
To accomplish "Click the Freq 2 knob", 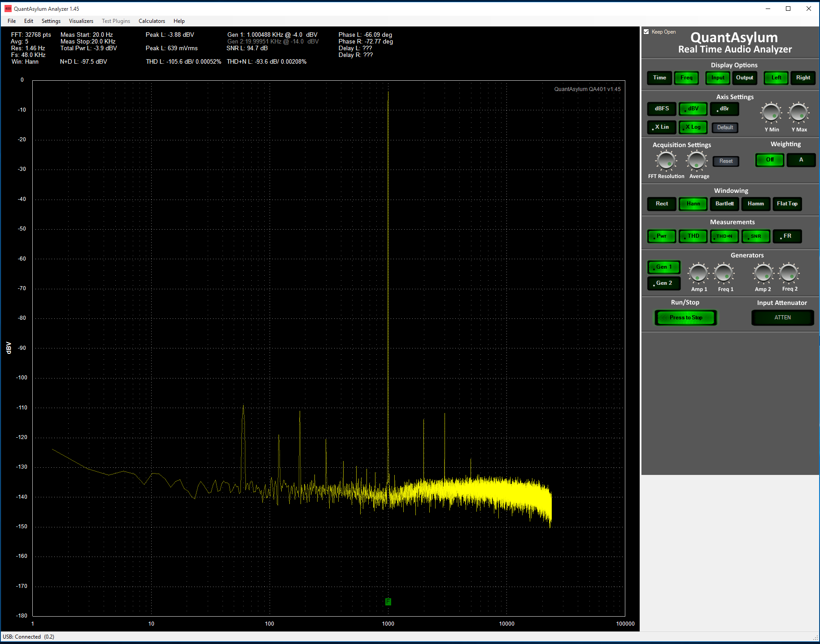I will (x=789, y=274).
